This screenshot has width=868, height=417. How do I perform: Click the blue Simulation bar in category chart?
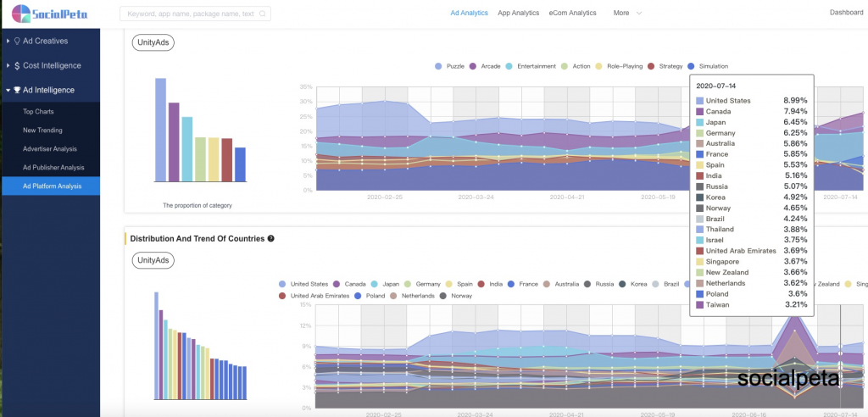[240, 164]
